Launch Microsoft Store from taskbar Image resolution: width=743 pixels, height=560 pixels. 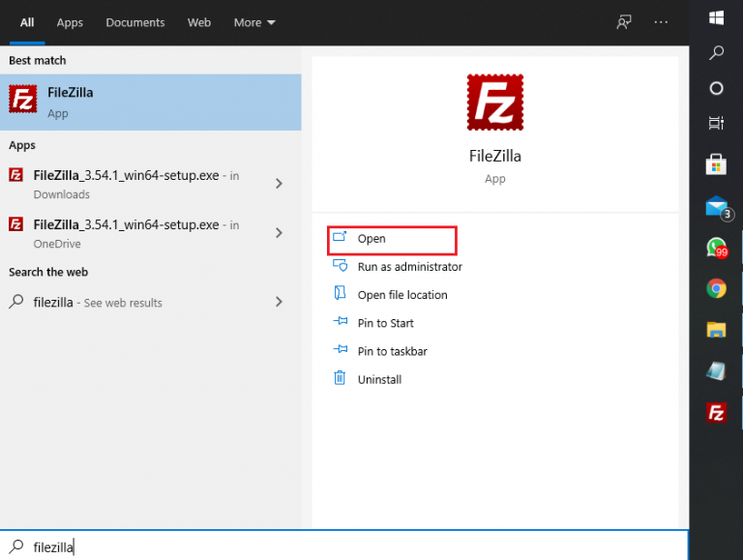click(x=716, y=164)
